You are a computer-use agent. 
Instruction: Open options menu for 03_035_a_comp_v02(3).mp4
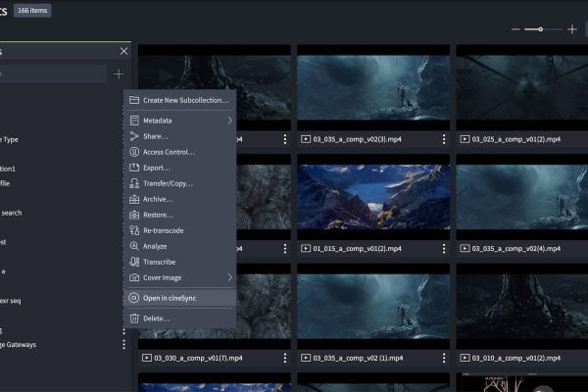(444, 139)
